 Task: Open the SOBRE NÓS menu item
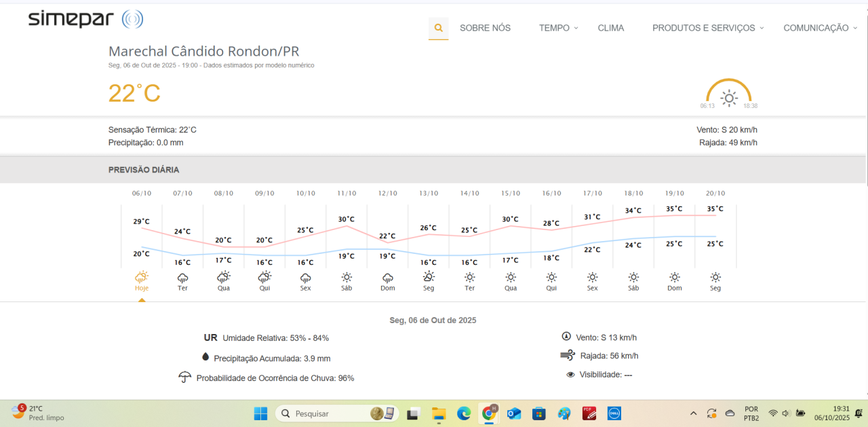coord(485,28)
